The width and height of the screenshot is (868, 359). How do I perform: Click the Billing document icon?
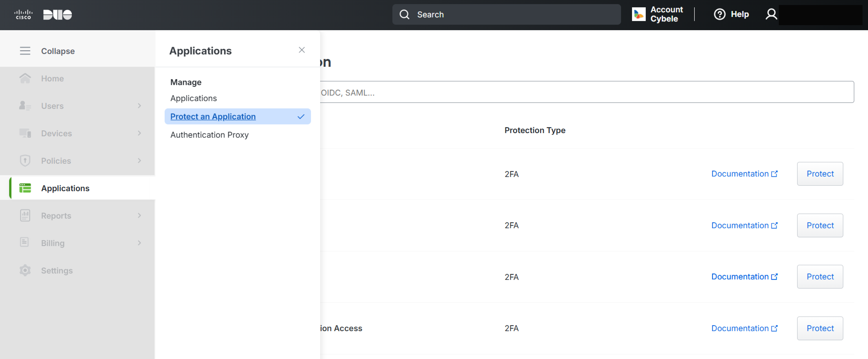pos(24,242)
